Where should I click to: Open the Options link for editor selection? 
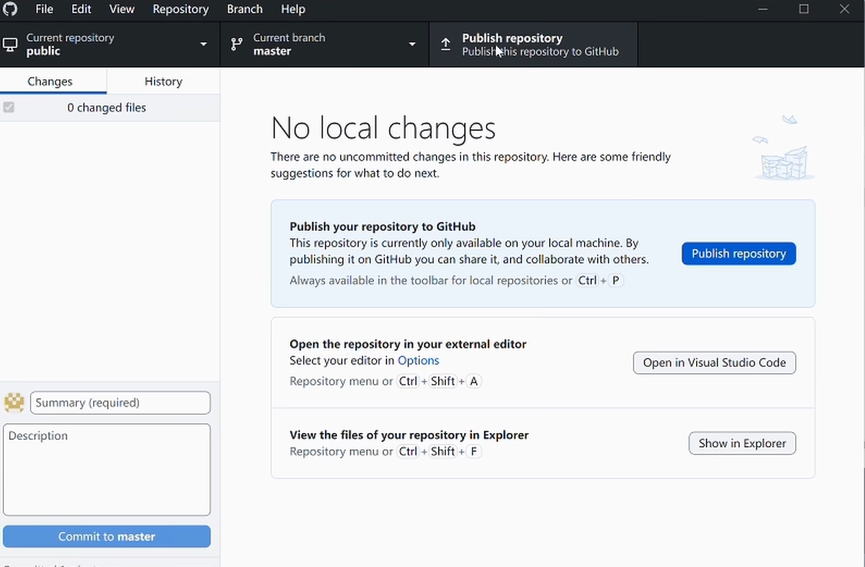click(x=418, y=361)
